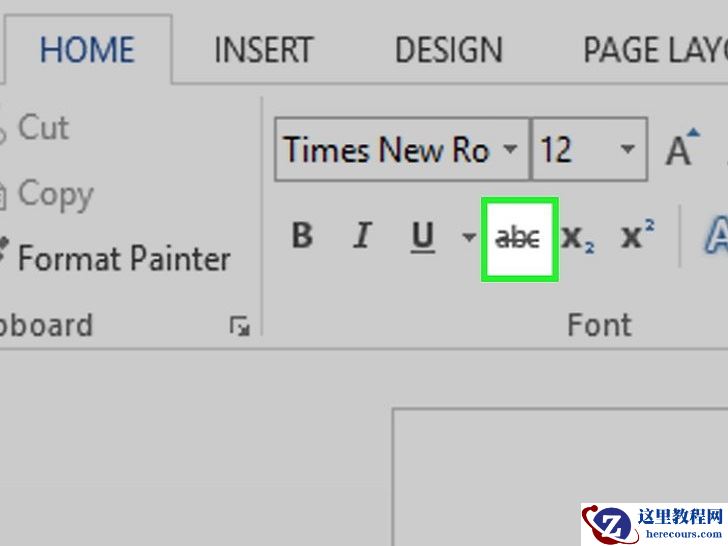This screenshot has height=546, width=728.
Task: Click the subscript icon
Action: point(578,237)
